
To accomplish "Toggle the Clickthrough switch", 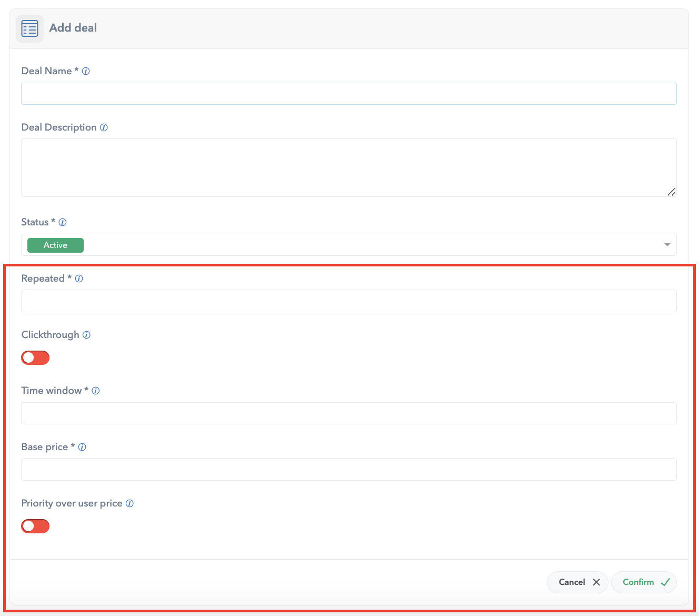I will (35, 358).
